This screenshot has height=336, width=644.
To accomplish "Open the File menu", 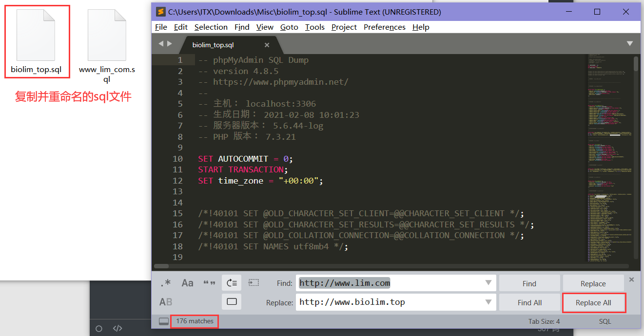I will click(161, 27).
